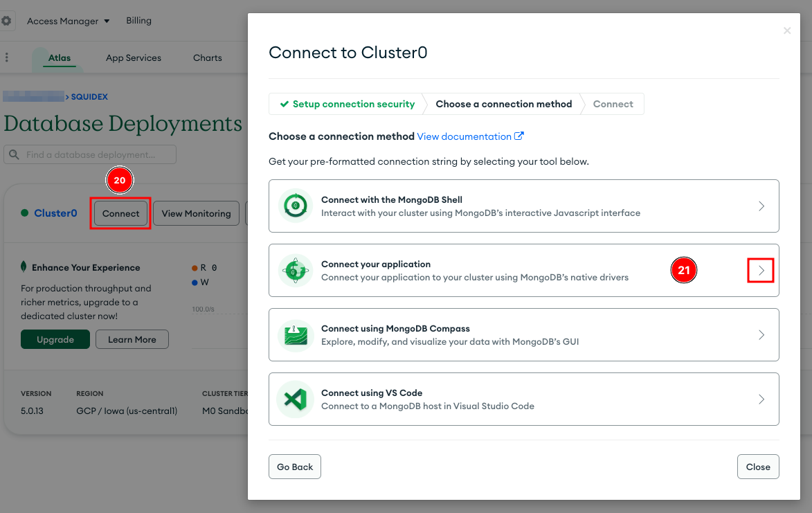Click the search magnifier icon in deployment search
Screen dimensions: 812x513
pyautogui.click(x=14, y=155)
